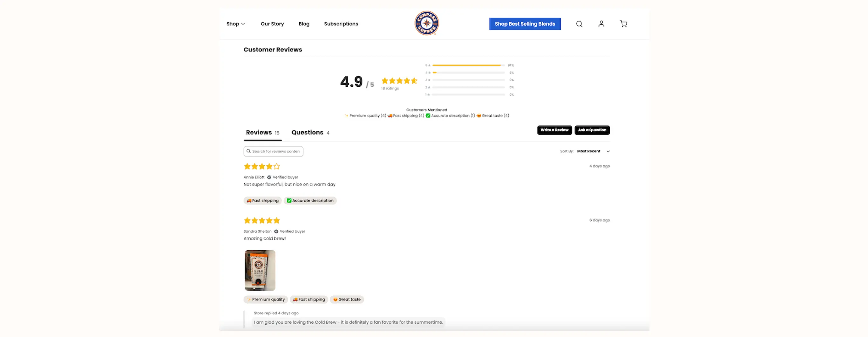The image size is (868, 337).
Task: Select the Accurate description tag on Annie's review
Action: click(x=310, y=200)
